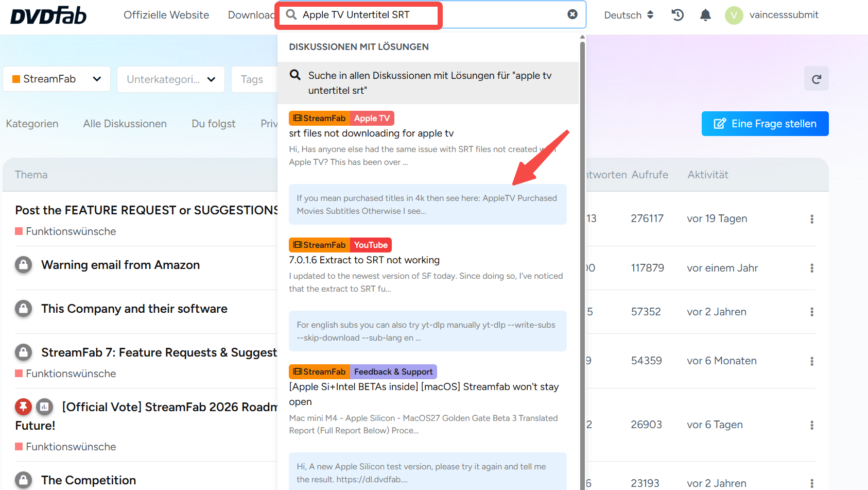Open 'Warning email from Amazon' topic

(120, 265)
